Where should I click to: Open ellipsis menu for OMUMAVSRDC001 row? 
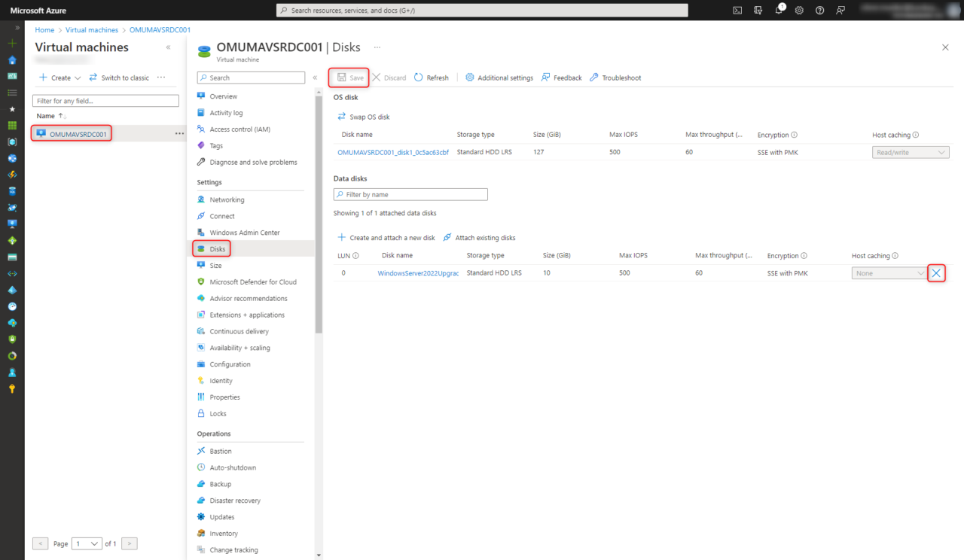tap(179, 133)
